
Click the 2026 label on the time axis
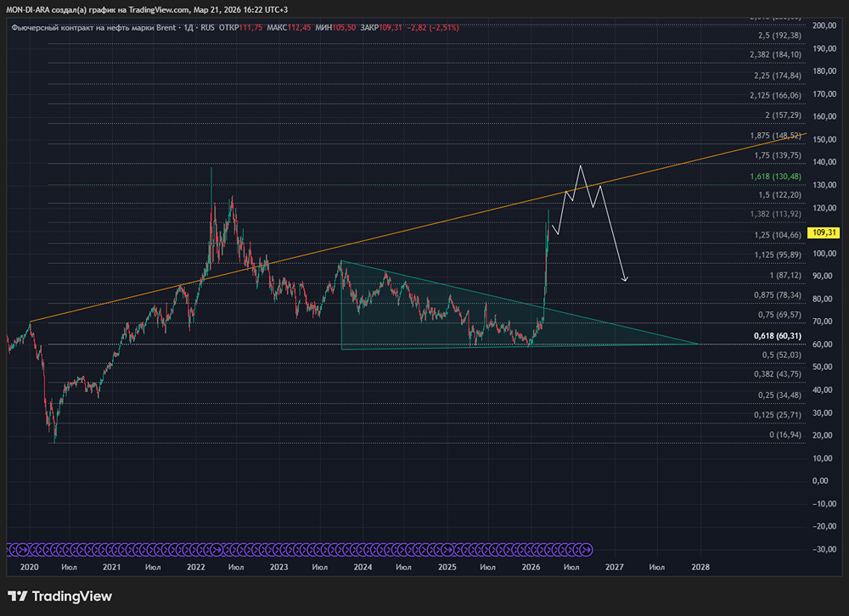coord(531,567)
